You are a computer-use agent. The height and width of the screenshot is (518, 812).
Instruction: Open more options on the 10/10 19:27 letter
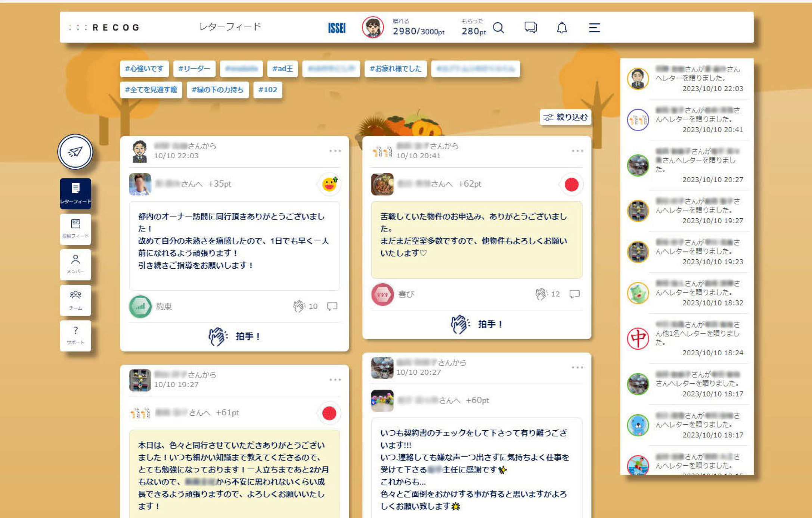pyautogui.click(x=335, y=380)
